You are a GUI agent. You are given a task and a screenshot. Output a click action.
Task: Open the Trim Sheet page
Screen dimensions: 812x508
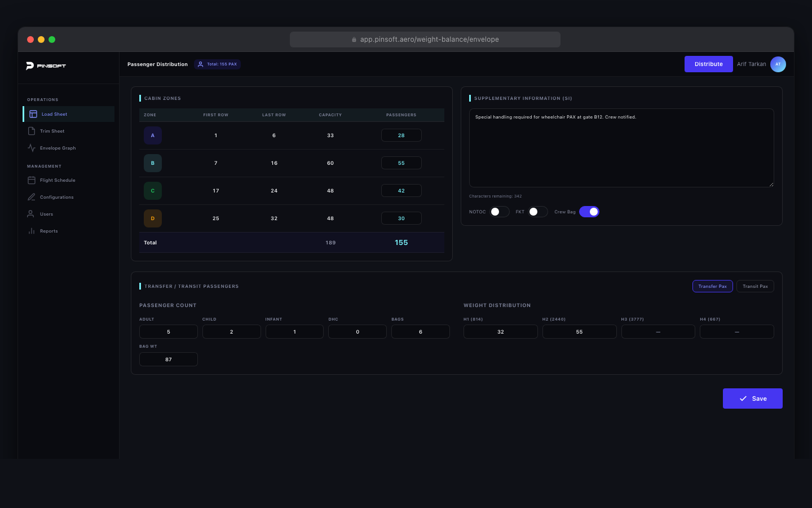[52, 130]
